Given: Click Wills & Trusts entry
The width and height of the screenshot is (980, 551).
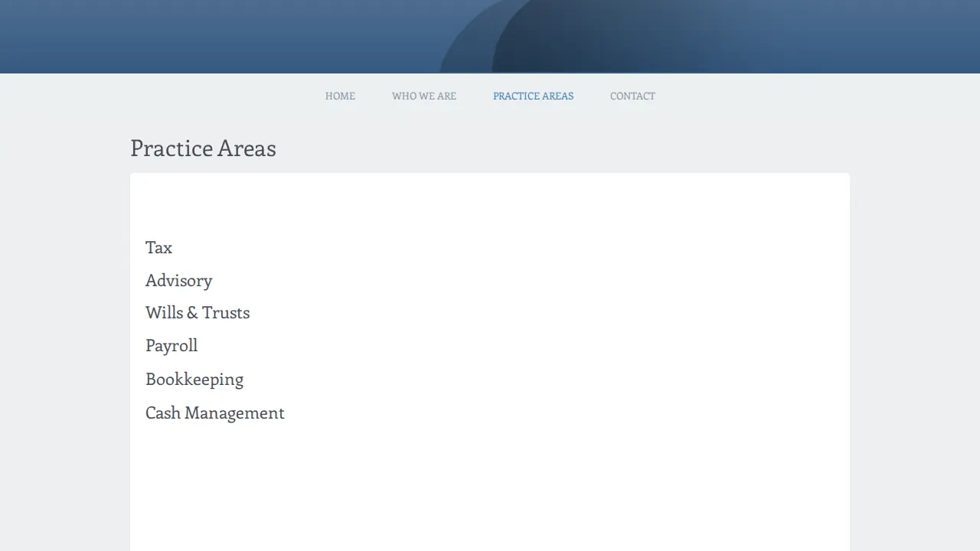Looking at the screenshot, I should 198,313.
